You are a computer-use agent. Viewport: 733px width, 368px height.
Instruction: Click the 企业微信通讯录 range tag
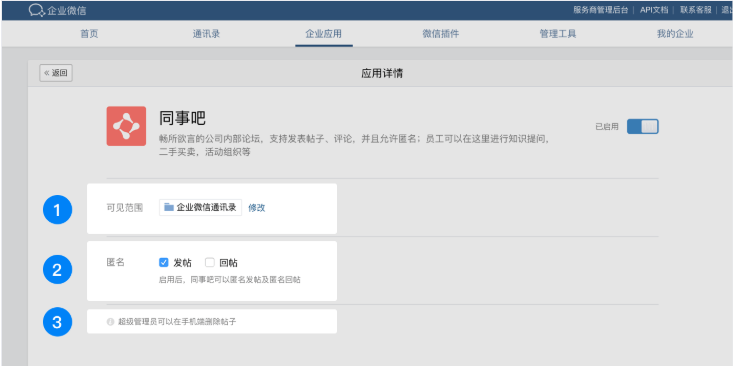click(x=201, y=208)
